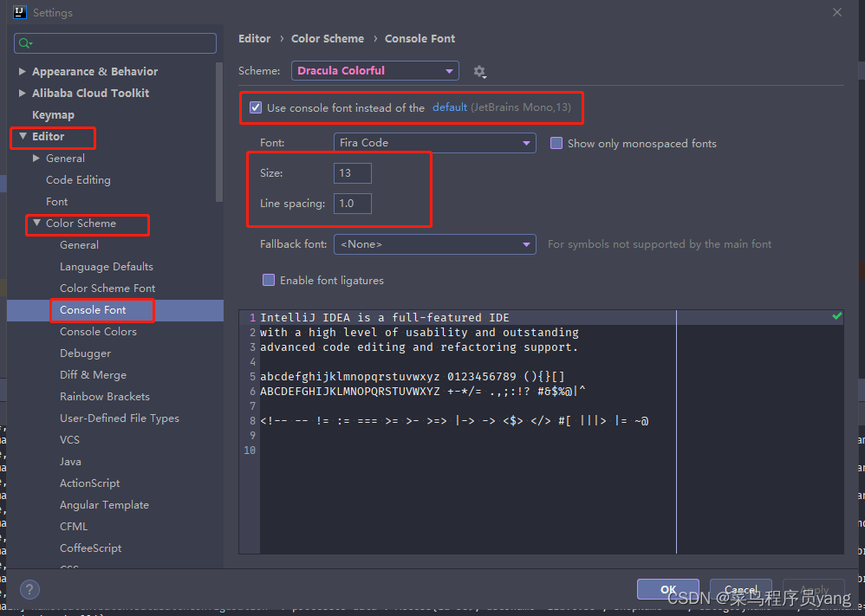The height and width of the screenshot is (616, 865).
Task: Expand Appearance & Behavior section
Action: [22, 71]
